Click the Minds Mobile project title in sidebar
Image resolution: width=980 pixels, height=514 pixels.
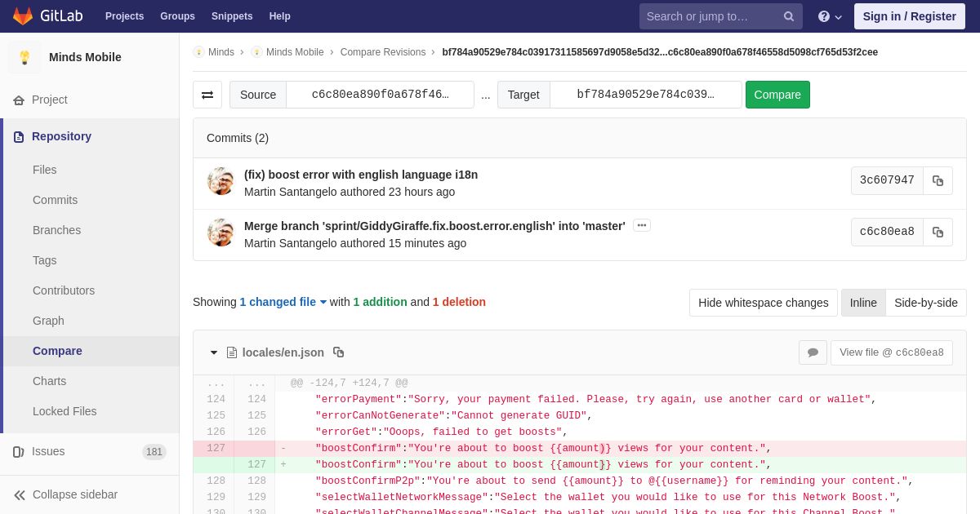[x=85, y=57]
